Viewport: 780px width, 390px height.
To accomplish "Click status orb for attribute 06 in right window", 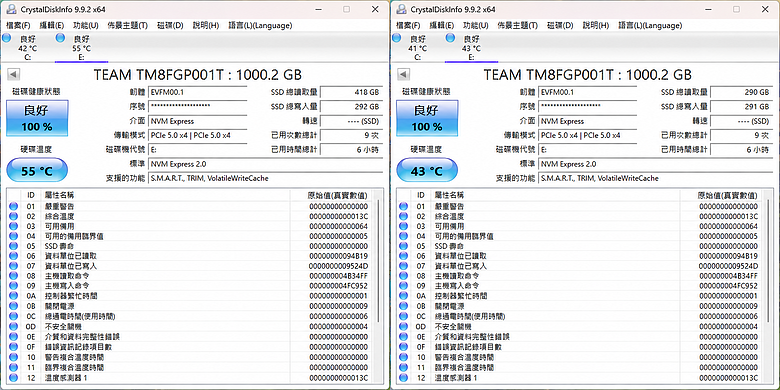I will click(x=403, y=256).
